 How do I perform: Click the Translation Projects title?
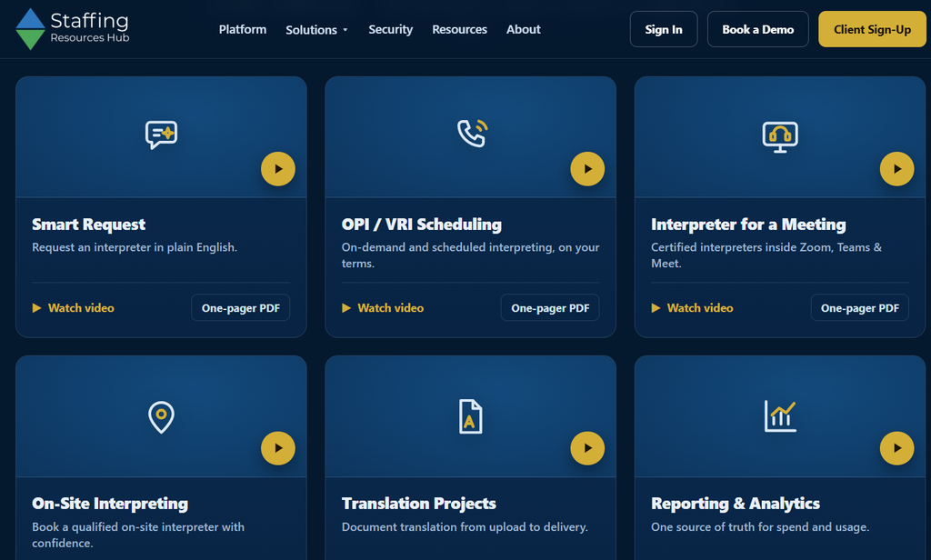418,504
